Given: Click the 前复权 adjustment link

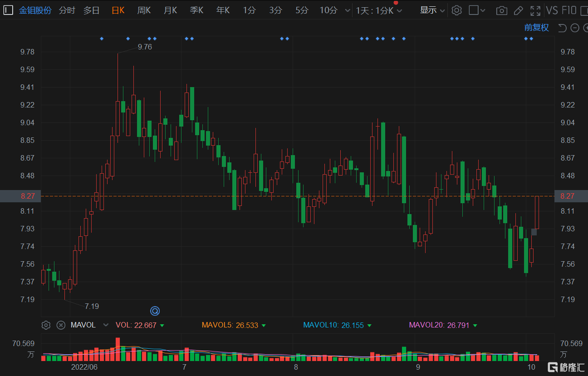Looking at the screenshot, I should (537, 28).
